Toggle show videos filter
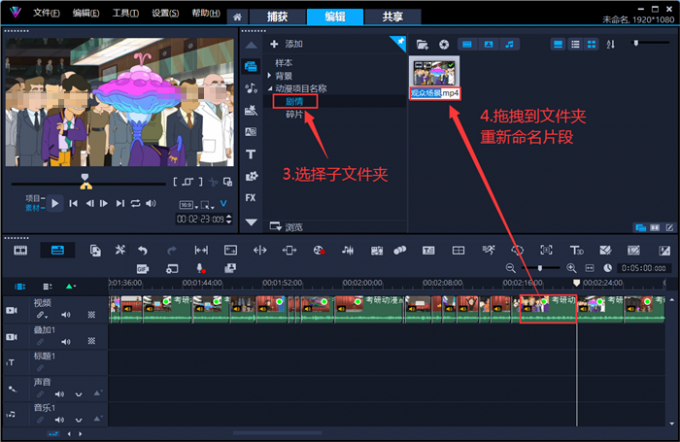Viewport: 680px width, 442px height. [x=467, y=44]
